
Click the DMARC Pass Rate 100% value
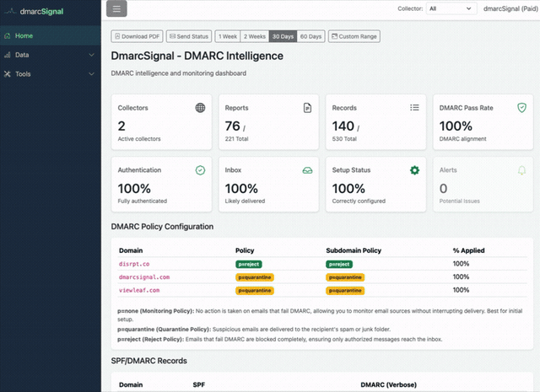[456, 126]
